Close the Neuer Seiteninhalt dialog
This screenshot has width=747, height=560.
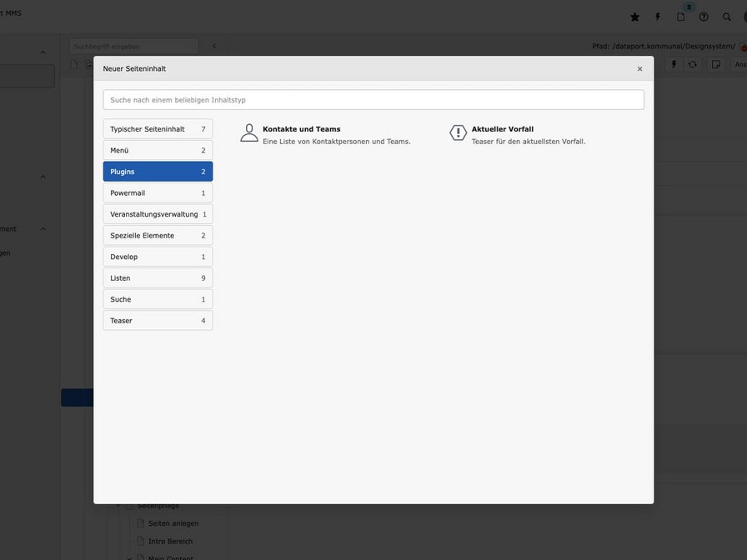[639, 69]
